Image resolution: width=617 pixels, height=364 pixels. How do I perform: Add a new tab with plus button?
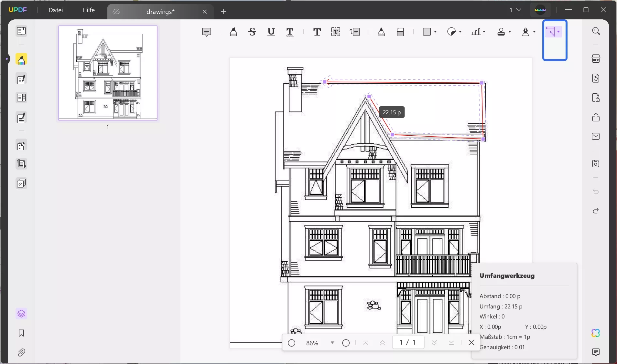click(x=223, y=12)
